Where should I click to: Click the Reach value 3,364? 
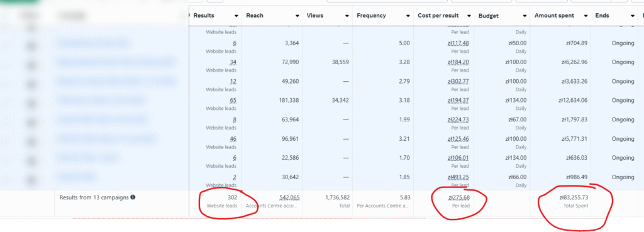point(292,43)
